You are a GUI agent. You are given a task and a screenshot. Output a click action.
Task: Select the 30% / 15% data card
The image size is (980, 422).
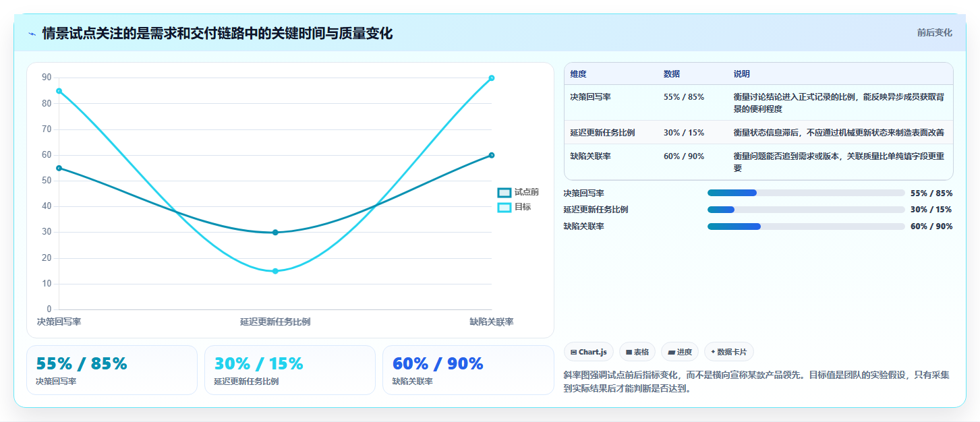[x=290, y=370]
